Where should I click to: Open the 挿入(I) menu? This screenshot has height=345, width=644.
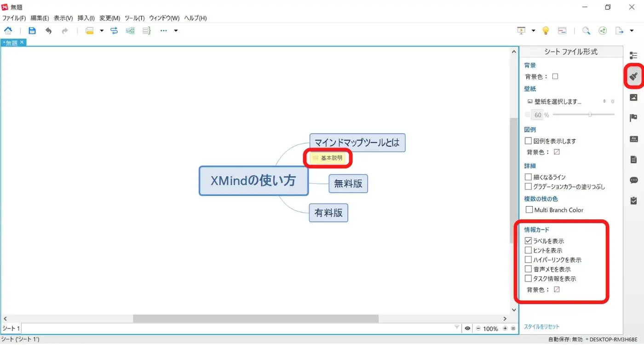click(86, 18)
